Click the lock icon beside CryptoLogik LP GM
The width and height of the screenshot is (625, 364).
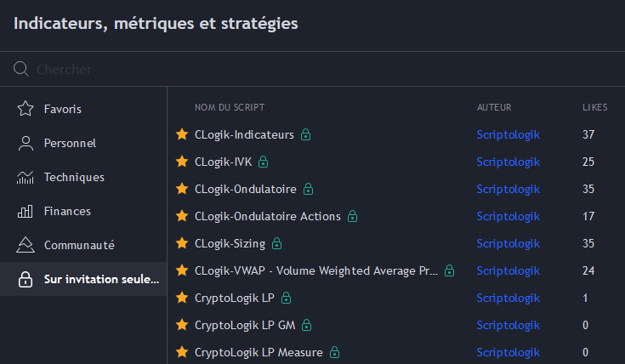pos(306,325)
